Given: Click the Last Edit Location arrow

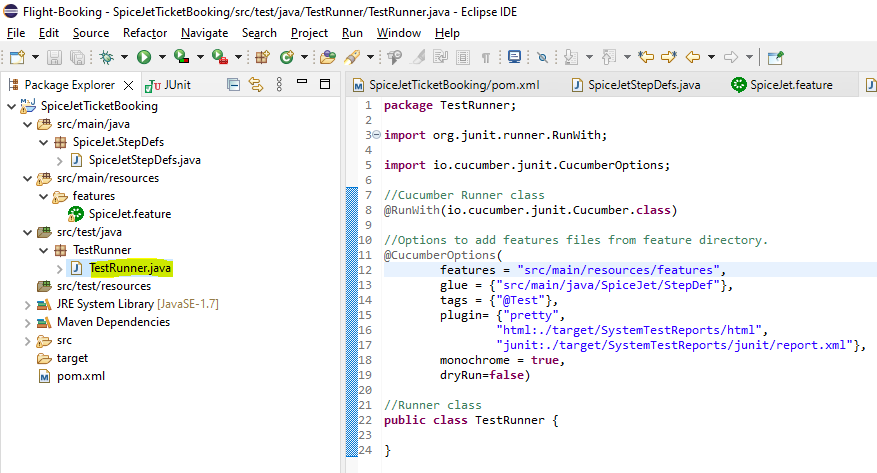Looking at the screenshot, I should pyautogui.click(x=646, y=57).
